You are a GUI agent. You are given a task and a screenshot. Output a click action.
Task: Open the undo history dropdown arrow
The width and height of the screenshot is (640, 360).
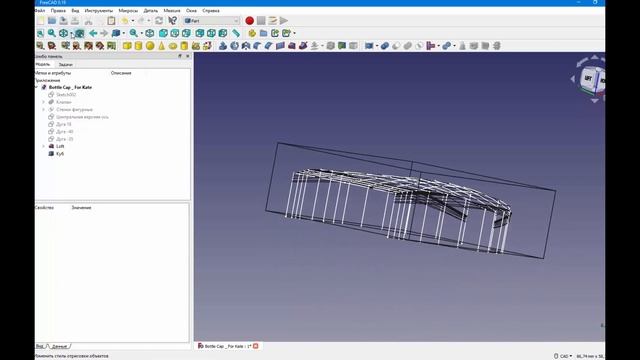pos(133,21)
